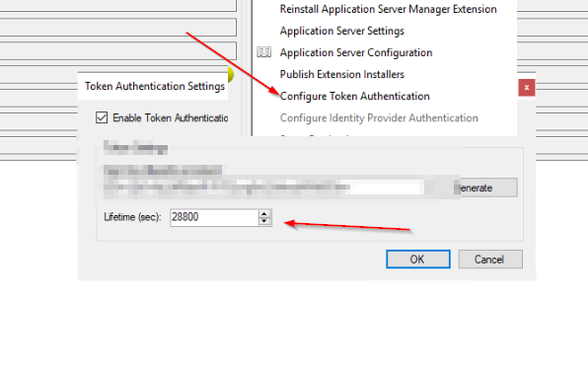The width and height of the screenshot is (588, 377).
Task: Decrease Lifetime value with down arrow
Action: pos(264,221)
